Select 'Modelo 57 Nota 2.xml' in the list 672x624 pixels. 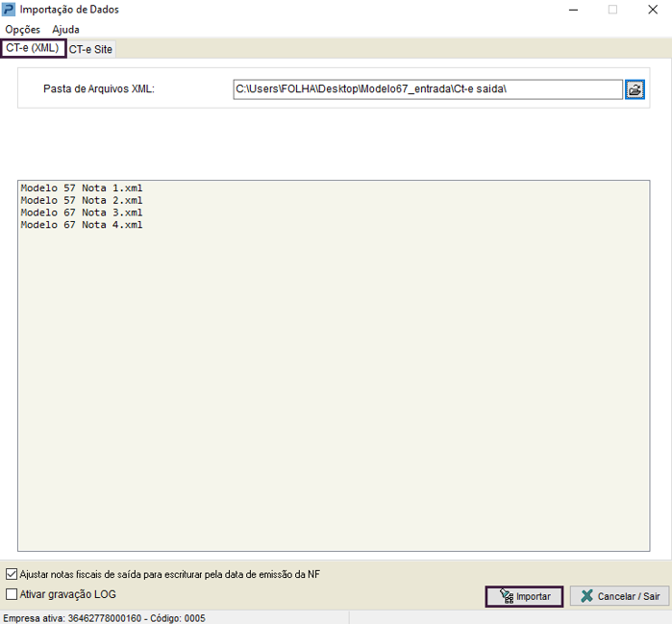(x=82, y=200)
